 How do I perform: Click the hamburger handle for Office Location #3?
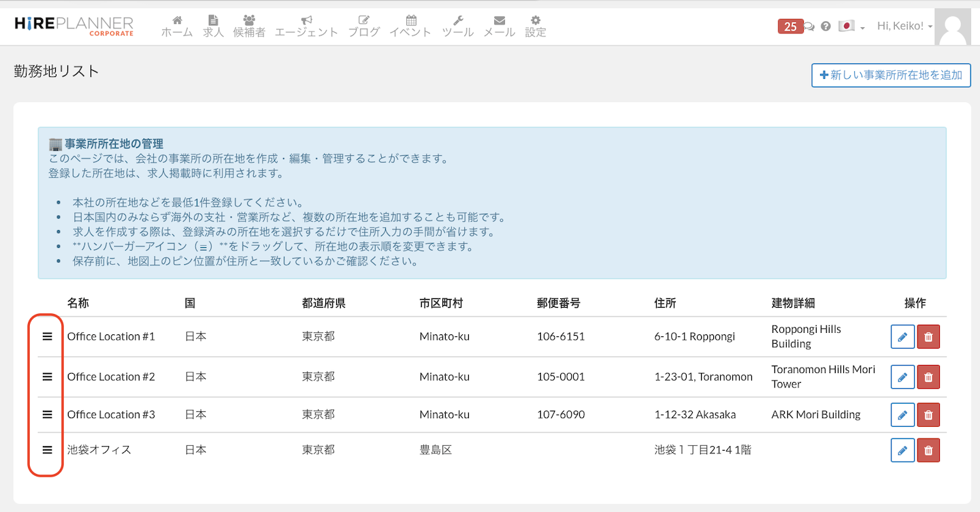coord(47,415)
